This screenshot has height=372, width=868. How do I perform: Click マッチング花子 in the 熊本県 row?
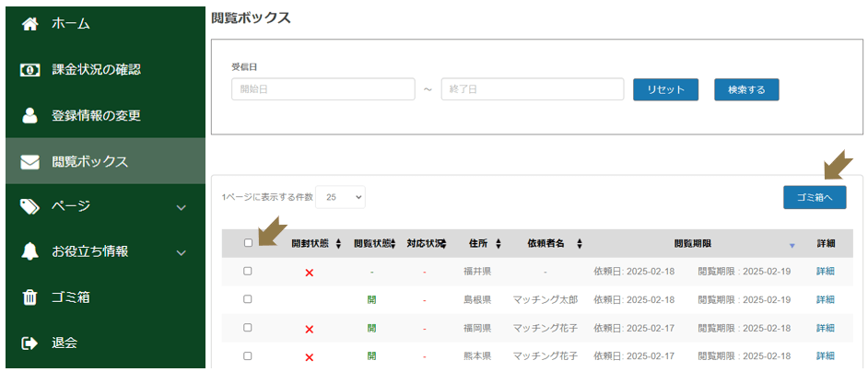tap(545, 356)
